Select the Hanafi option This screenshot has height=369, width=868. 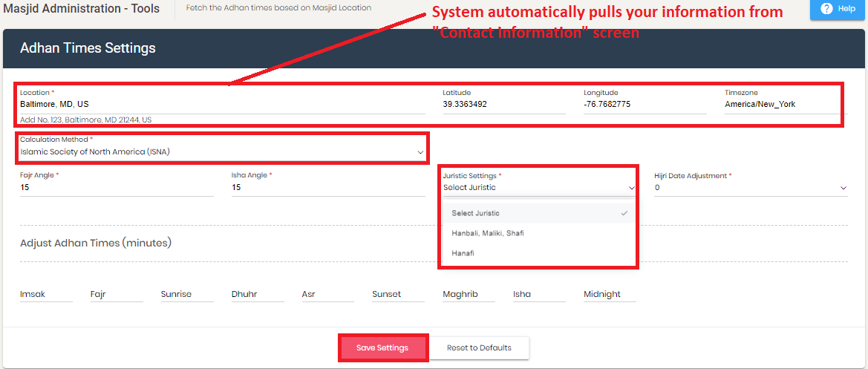pyautogui.click(x=540, y=253)
